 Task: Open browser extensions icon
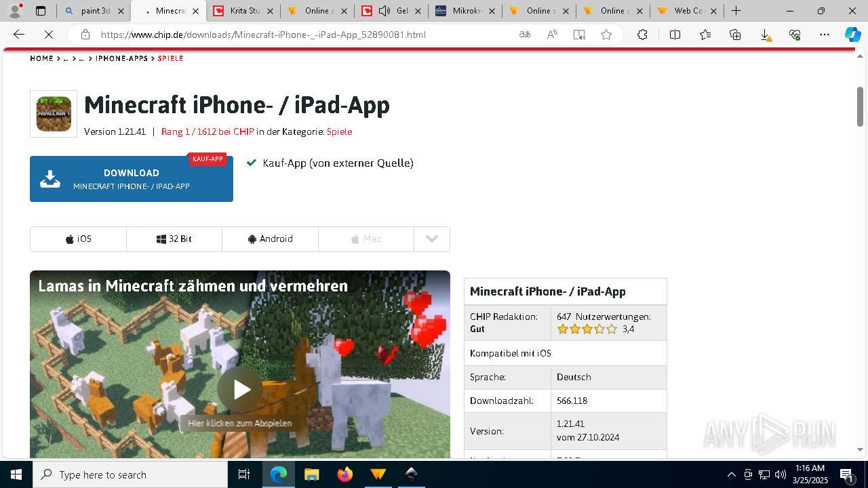(642, 35)
